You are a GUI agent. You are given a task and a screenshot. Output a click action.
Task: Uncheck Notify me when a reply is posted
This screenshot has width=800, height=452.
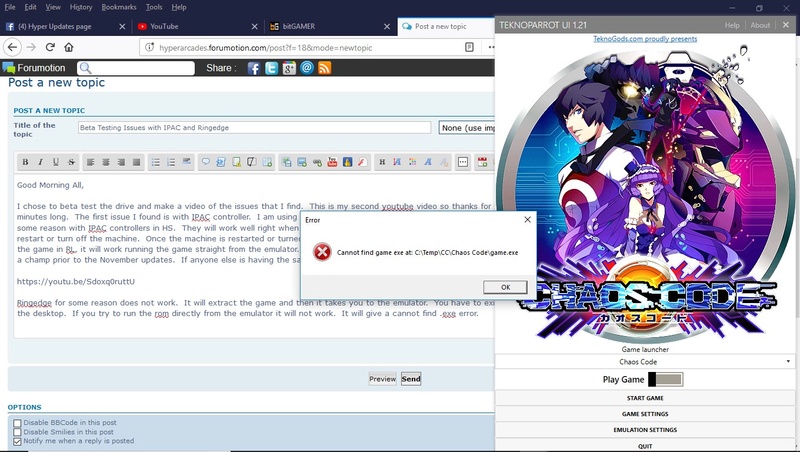tap(17, 441)
